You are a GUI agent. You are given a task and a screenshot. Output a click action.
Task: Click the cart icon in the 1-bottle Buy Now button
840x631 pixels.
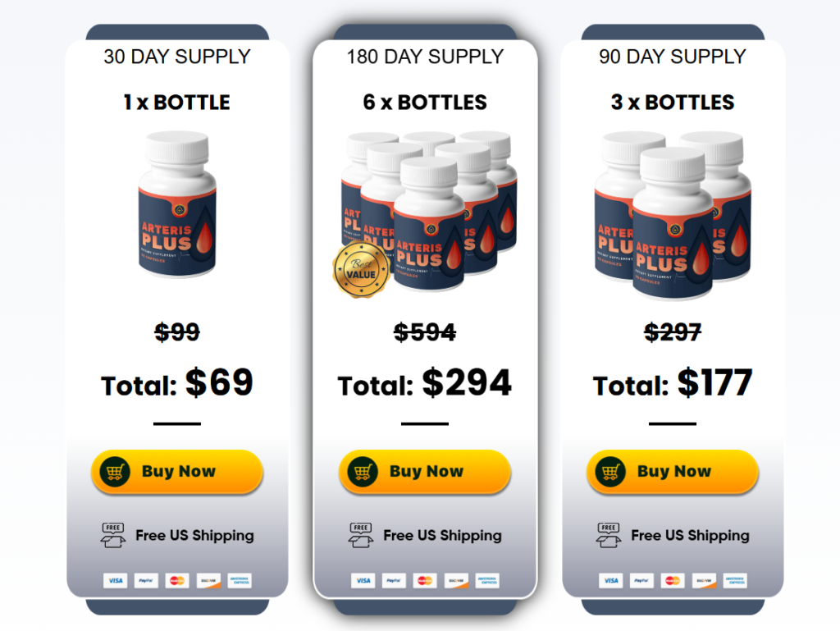(x=115, y=472)
